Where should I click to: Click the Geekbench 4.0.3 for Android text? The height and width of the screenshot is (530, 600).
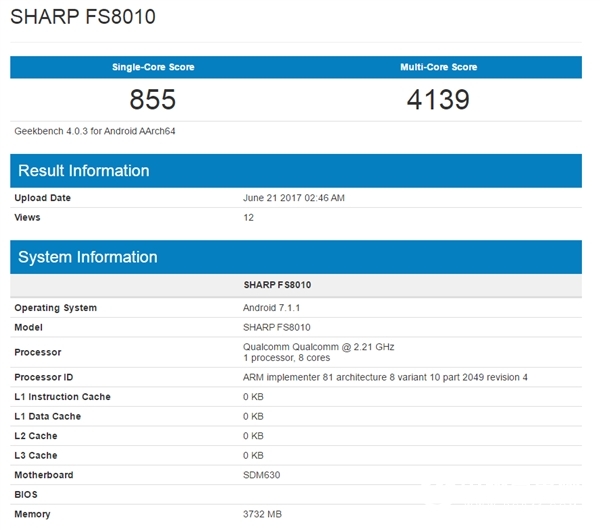click(96, 131)
